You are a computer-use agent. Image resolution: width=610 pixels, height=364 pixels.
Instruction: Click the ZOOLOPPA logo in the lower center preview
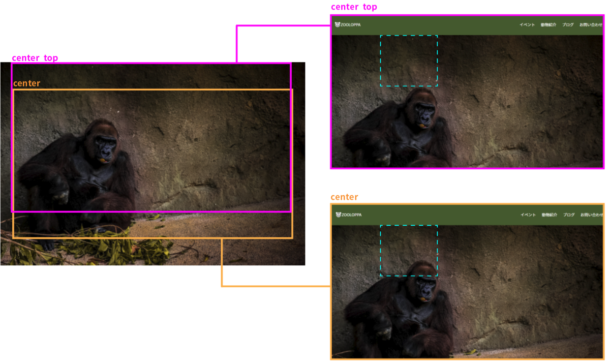[x=349, y=215]
